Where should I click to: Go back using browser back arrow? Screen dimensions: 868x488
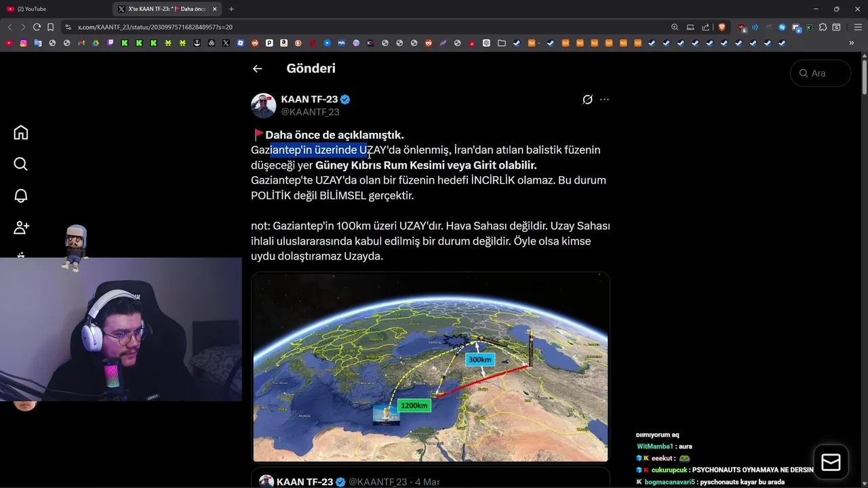click(9, 27)
